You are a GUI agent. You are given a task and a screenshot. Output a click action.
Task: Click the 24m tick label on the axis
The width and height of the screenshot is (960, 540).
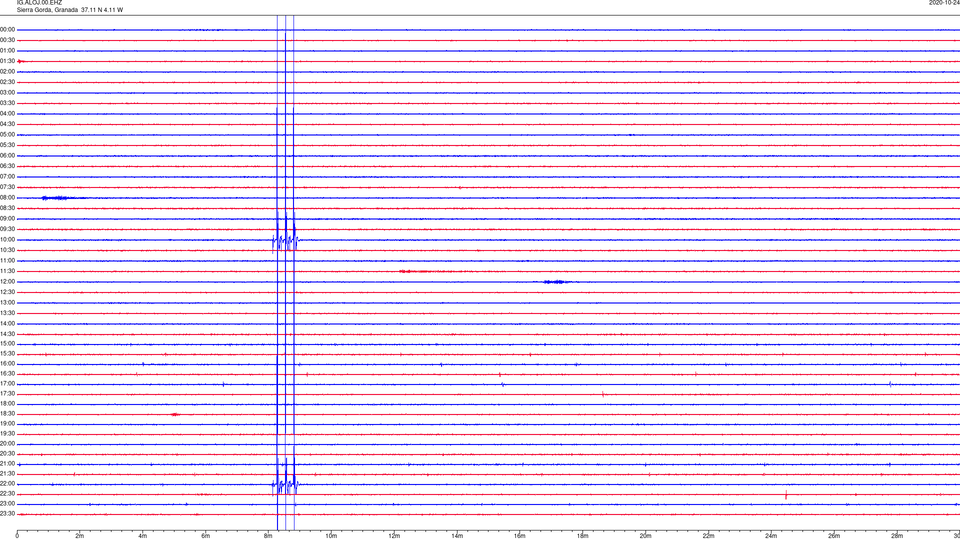pos(771,536)
